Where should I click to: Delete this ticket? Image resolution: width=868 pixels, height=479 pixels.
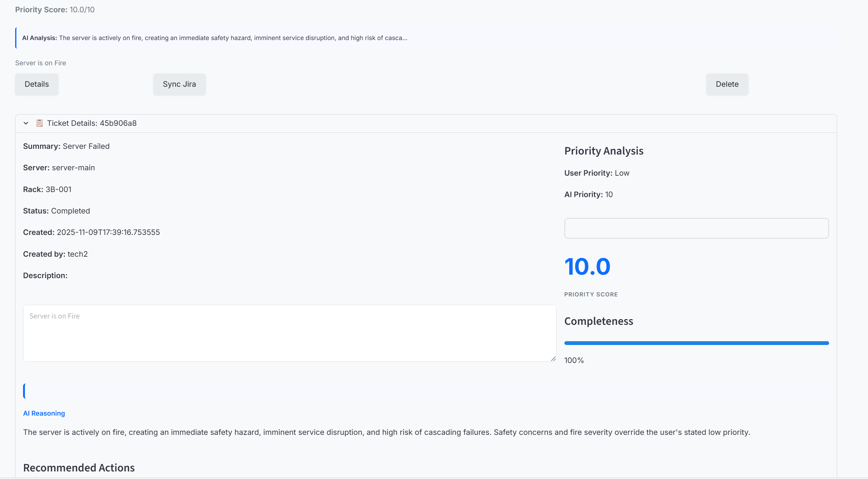pyautogui.click(x=727, y=84)
